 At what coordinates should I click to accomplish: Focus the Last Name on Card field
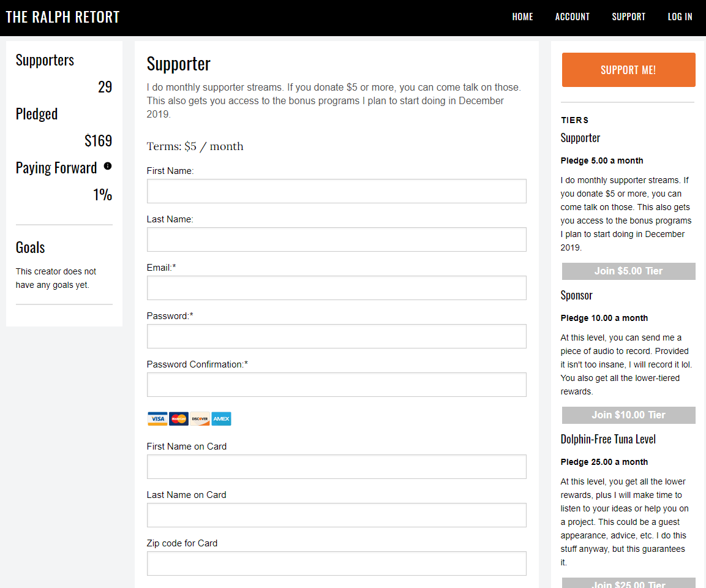click(x=336, y=515)
